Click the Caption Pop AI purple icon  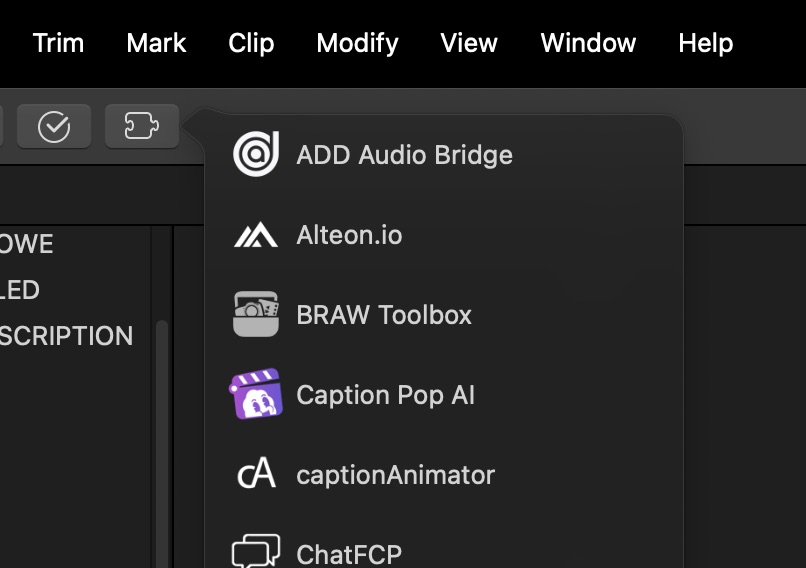[x=256, y=394]
